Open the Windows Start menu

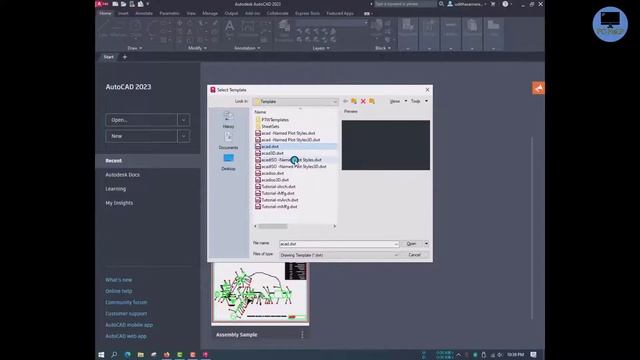pos(101,355)
